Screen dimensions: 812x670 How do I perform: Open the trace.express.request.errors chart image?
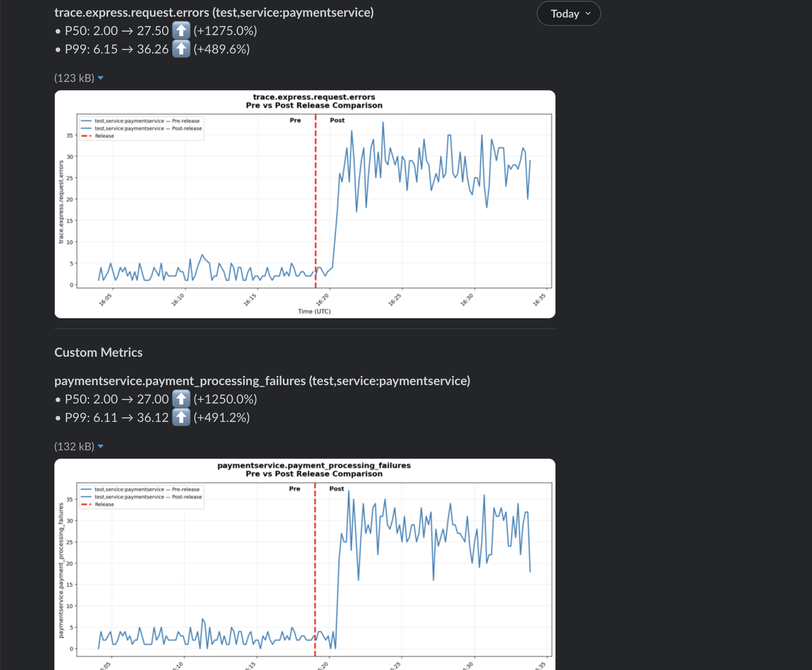point(304,204)
